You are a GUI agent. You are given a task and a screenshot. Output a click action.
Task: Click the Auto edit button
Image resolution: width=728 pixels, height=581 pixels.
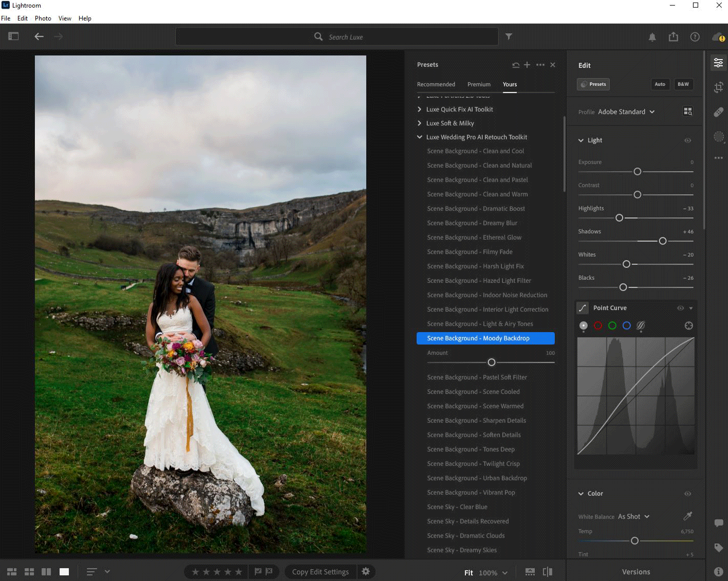[x=660, y=84]
